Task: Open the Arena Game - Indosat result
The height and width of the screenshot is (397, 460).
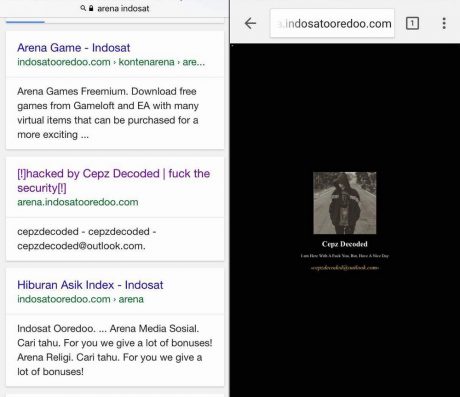Action: pyautogui.click(x=74, y=48)
